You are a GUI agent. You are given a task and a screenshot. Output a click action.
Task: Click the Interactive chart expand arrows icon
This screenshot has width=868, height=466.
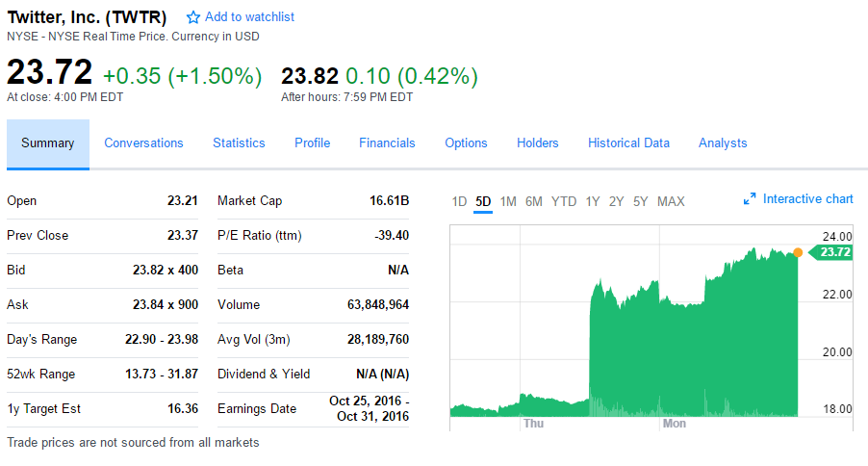click(x=750, y=199)
